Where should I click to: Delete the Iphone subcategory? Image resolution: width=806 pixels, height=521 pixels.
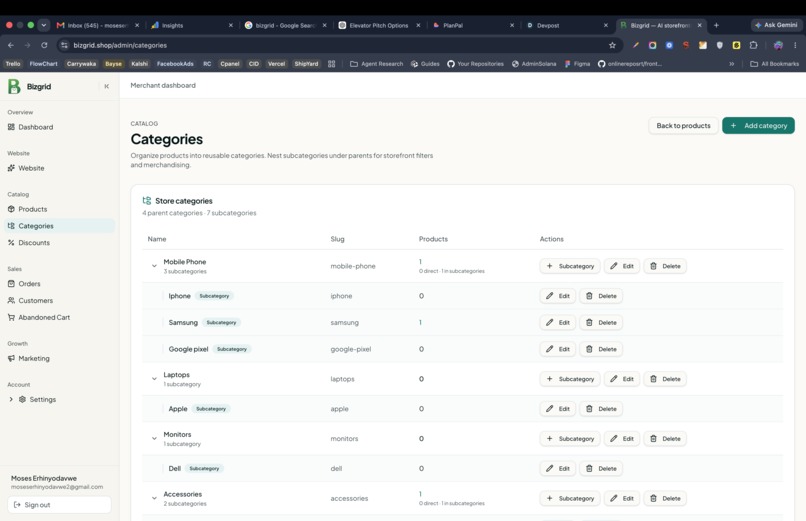pyautogui.click(x=601, y=296)
